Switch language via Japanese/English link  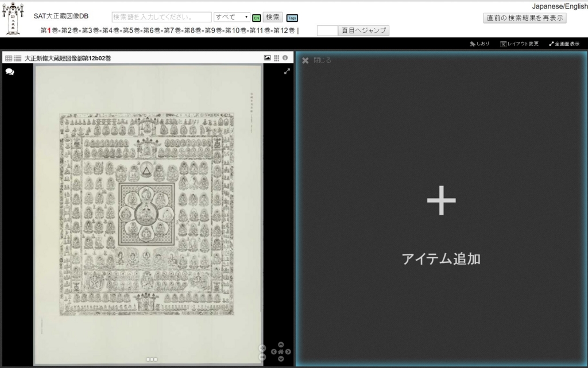559,6
